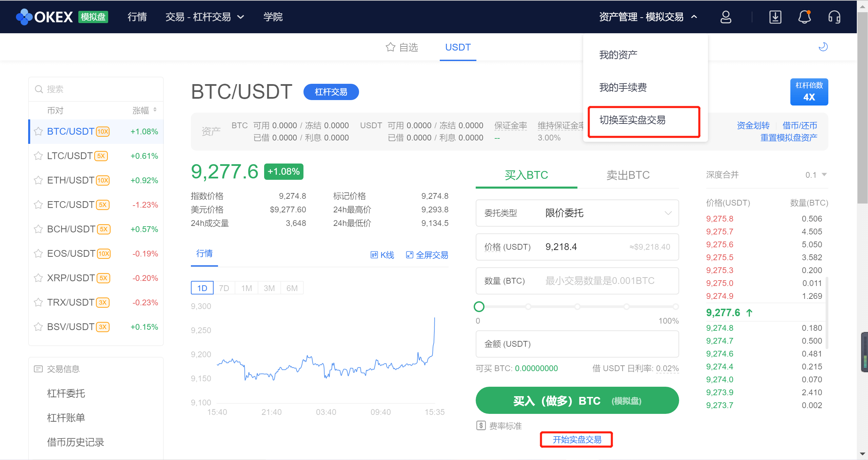The width and height of the screenshot is (868, 460).
Task: Open 行情 in top navigation
Action: tap(137, 17)
